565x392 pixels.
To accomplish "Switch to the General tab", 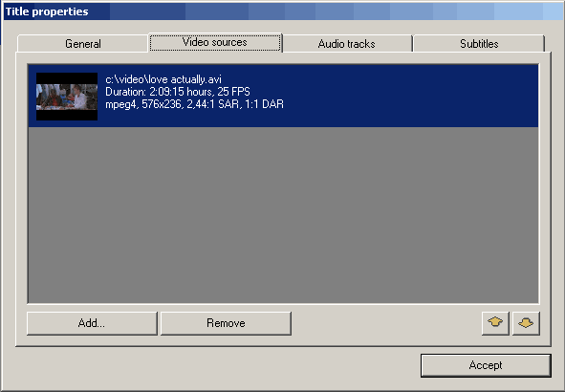I will coord(83,44).
